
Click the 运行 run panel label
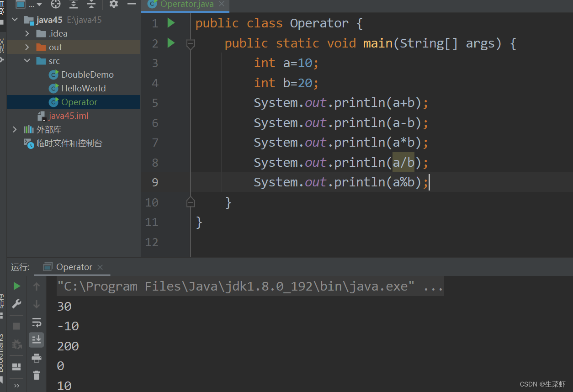coord(20,267)
